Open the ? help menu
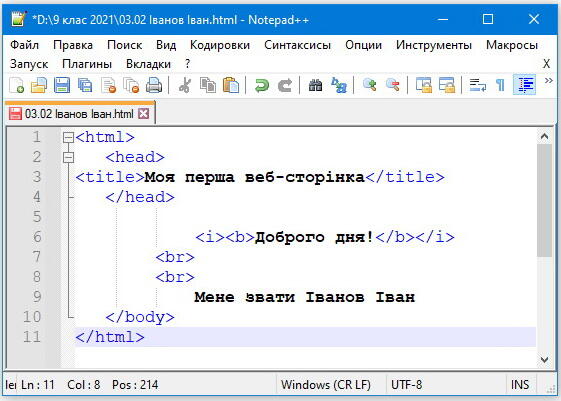The height and width of the screenshot is (401, 561). pos(187,64)
